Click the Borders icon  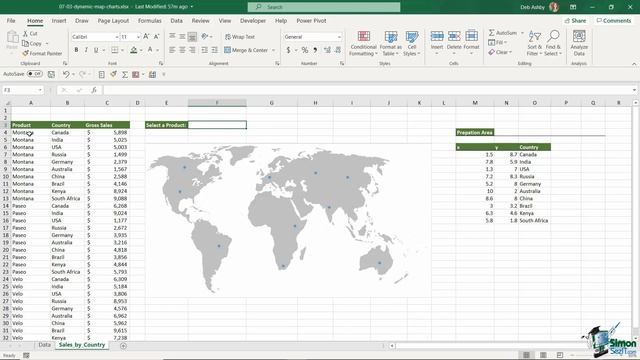115,50
